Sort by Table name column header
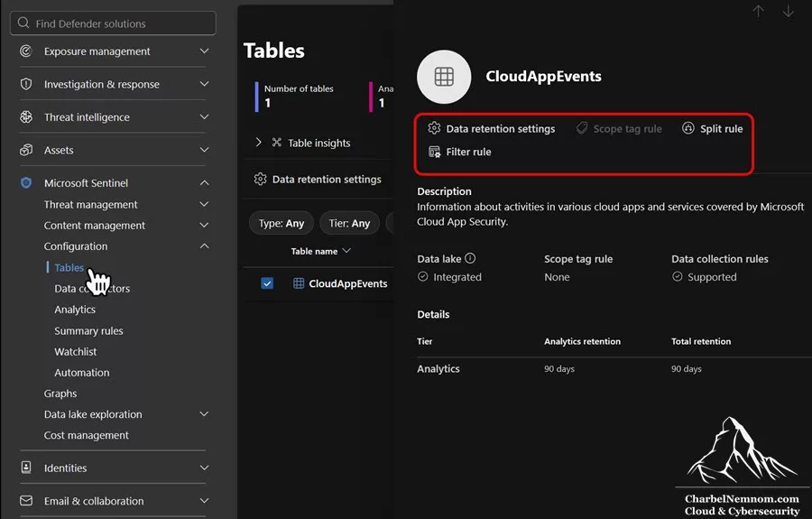The image size is (812, 519). pos(320,251)
